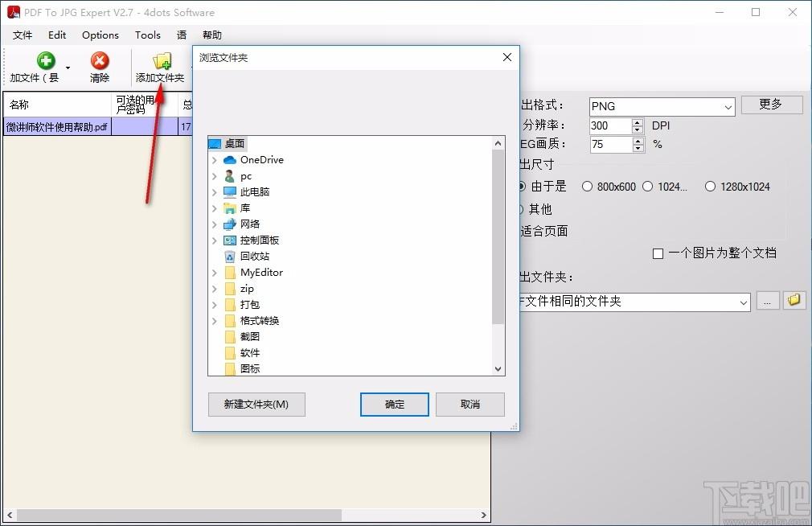Decrease the resolution DPI value
Viewport: 812px width, 526px height.
pos(638,130)
